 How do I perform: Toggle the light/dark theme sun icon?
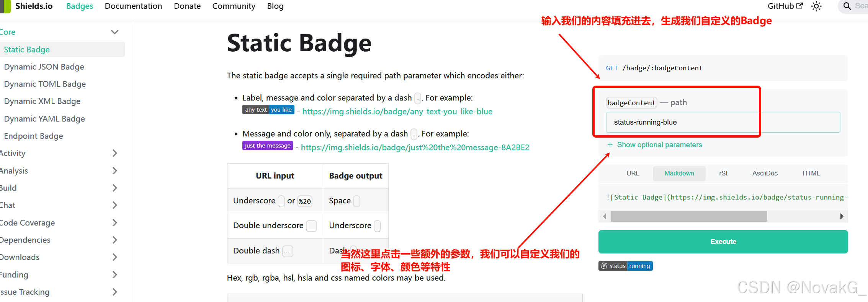tap(816, 6)
